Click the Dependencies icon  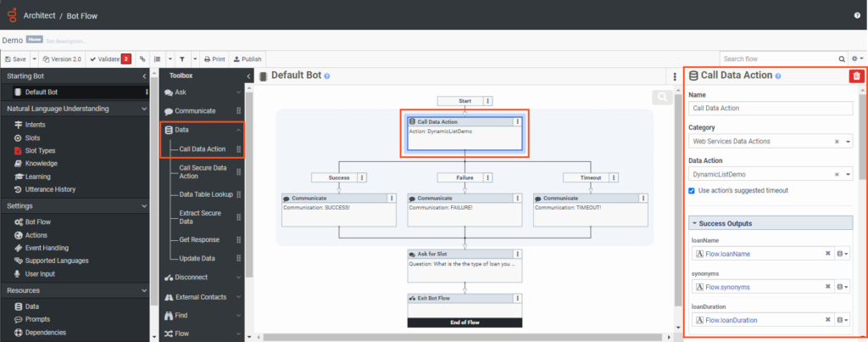(x=19, y=333)
